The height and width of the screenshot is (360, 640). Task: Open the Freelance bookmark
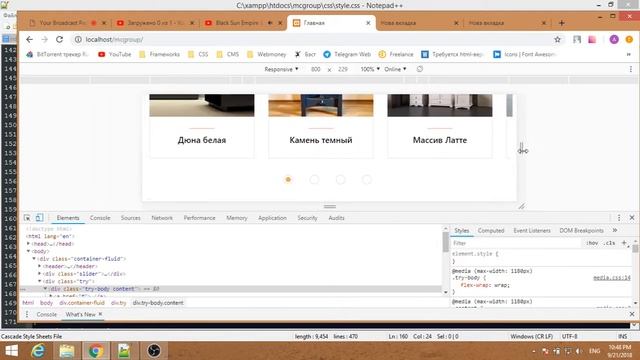coord(396,54)
